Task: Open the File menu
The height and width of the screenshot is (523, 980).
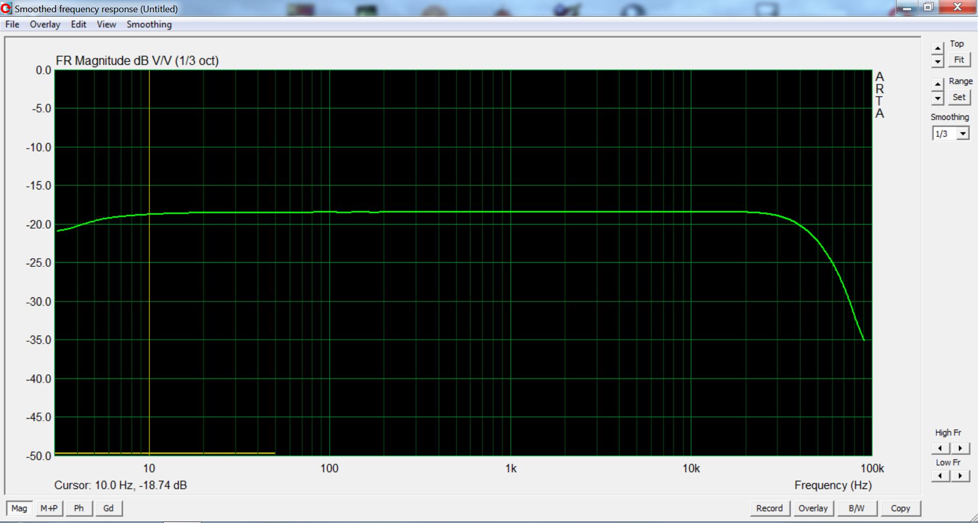Action: (x=12, y=24)
